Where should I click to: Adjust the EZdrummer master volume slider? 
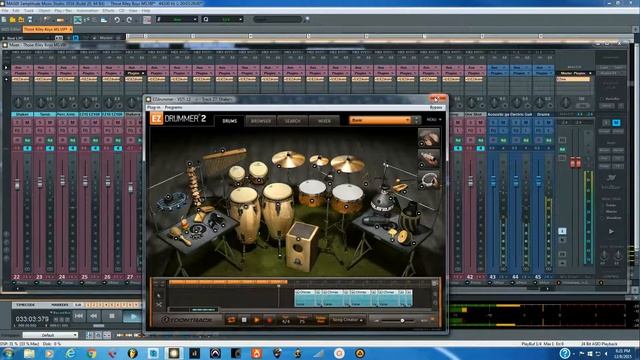point(402,321)
